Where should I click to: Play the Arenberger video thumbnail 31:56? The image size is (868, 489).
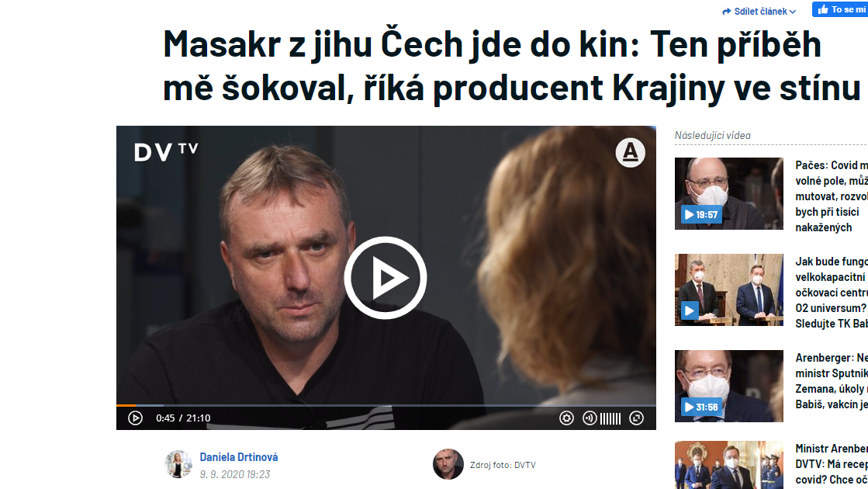click(728, 386)
